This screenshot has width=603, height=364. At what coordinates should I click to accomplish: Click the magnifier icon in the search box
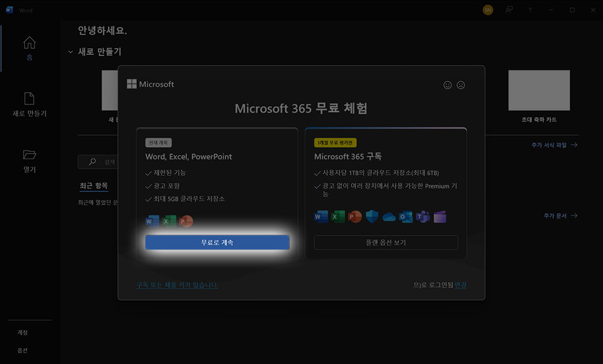[x=92, y=162]
